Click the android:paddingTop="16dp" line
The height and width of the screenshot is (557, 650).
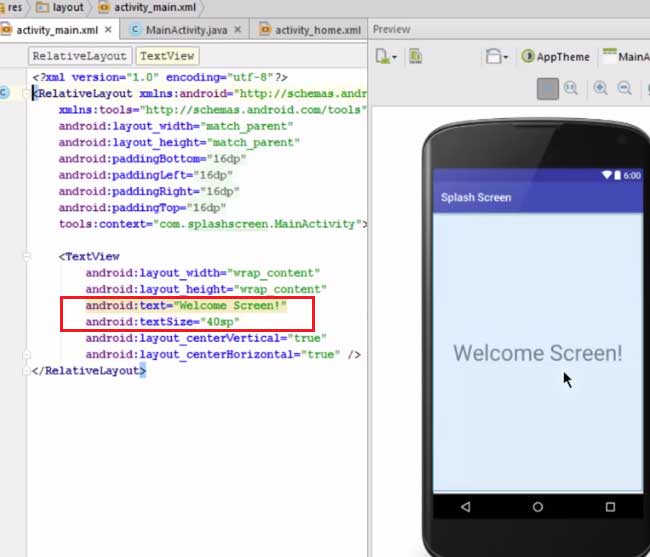pos(142,208)
